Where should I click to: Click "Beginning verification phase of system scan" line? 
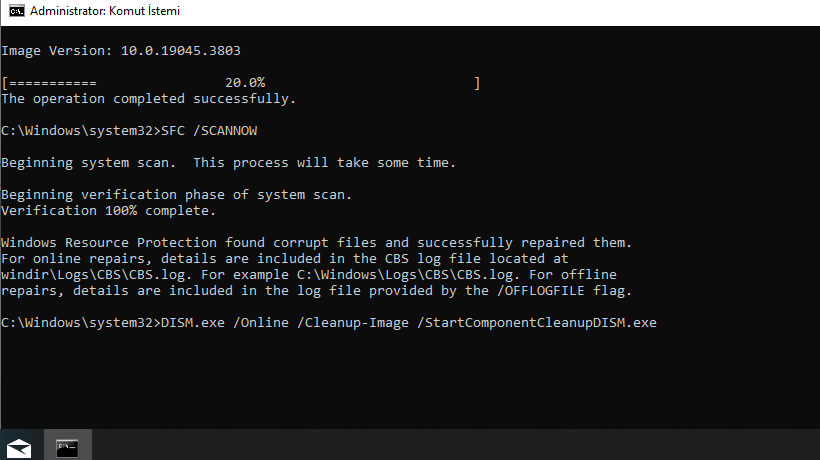pos(176,195)
